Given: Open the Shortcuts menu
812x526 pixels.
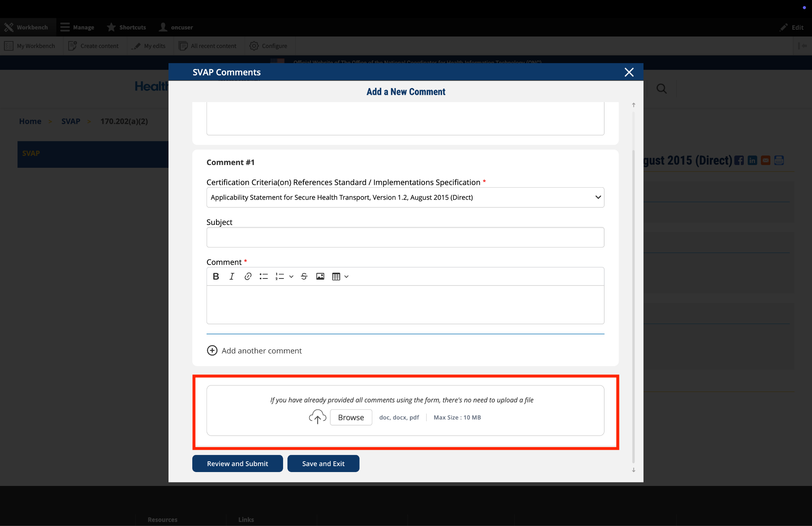Looking at the screenshot, I should (126, 27).
